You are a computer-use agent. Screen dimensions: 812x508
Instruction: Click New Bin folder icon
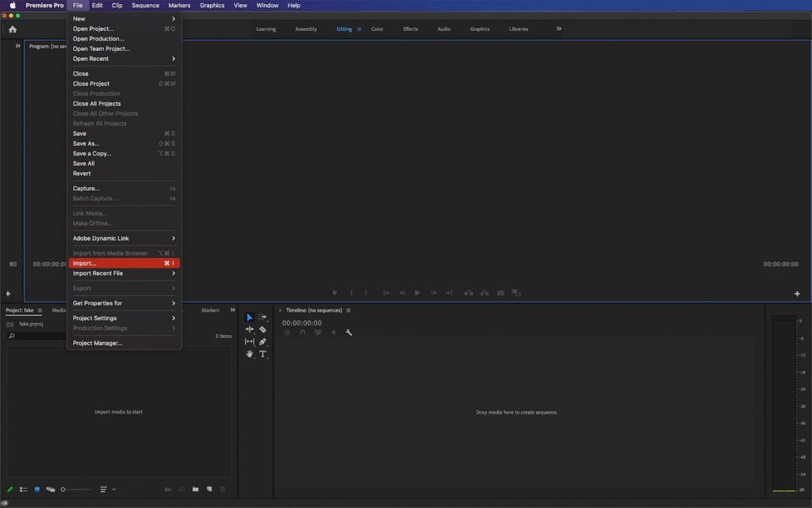coord(195,489)
